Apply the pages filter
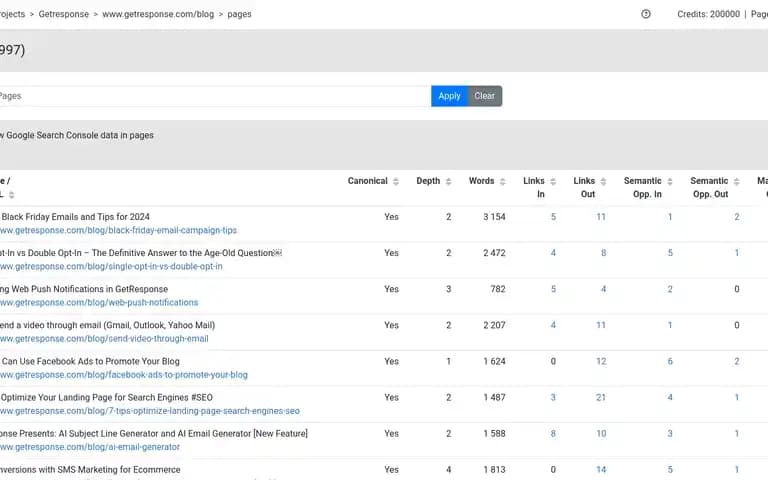Screen dimensions: 768x480 449,96
